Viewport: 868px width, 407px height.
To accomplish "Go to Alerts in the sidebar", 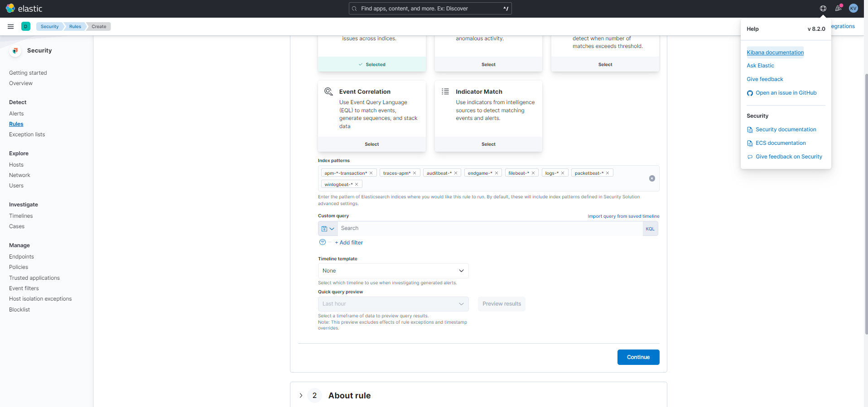I will 16,114.
